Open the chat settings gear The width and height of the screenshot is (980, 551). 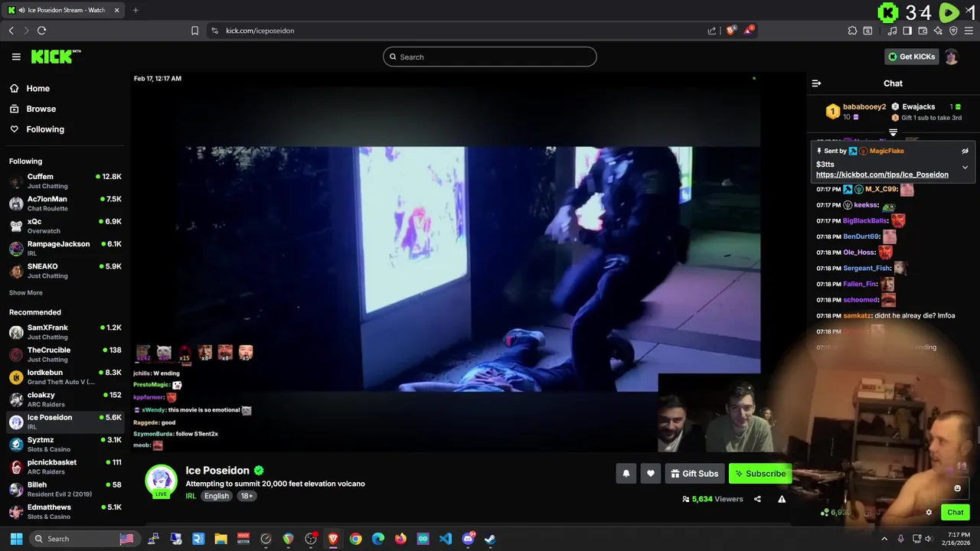(929, 513)
